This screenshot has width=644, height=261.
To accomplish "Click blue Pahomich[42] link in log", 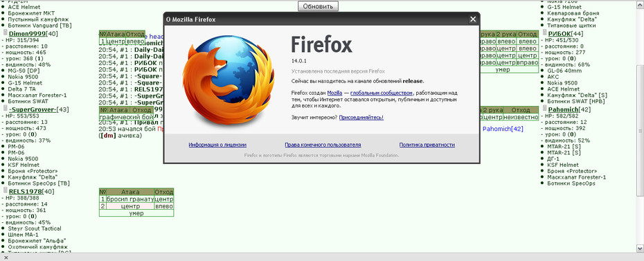I will [503, 129].
